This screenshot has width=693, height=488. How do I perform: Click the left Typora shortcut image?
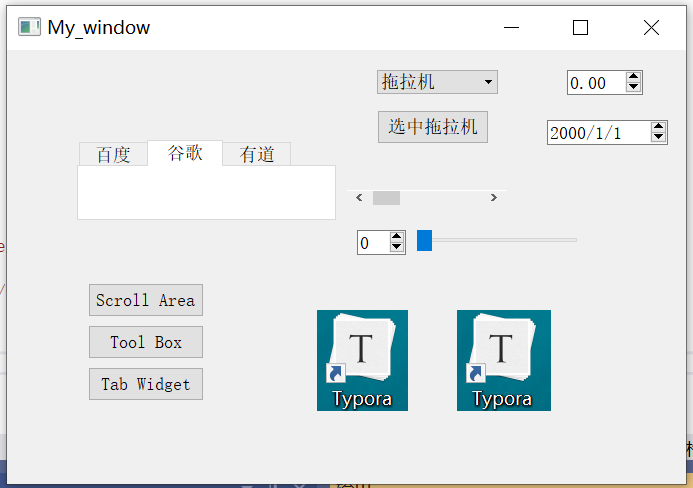362,360
